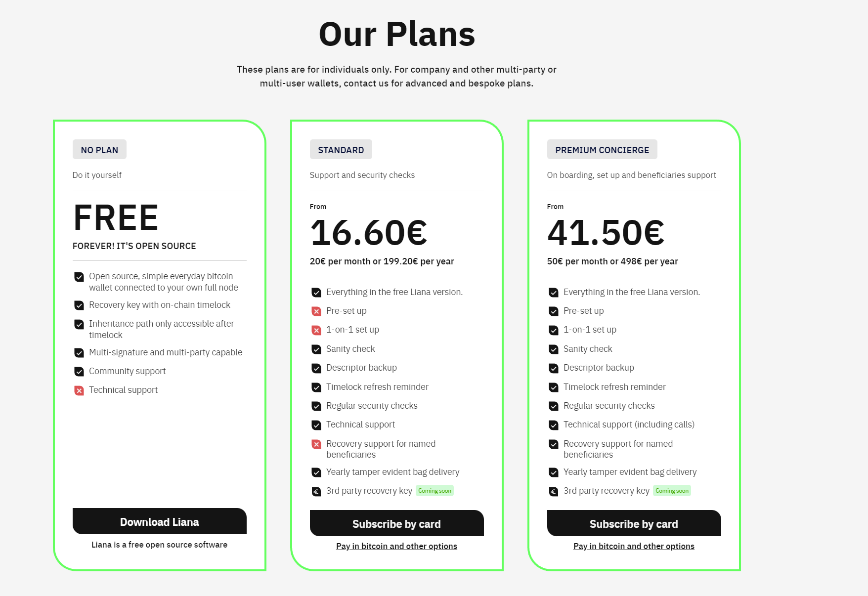Click the NO PLAN label badge

pyautogui.click(x=99, y=150)
